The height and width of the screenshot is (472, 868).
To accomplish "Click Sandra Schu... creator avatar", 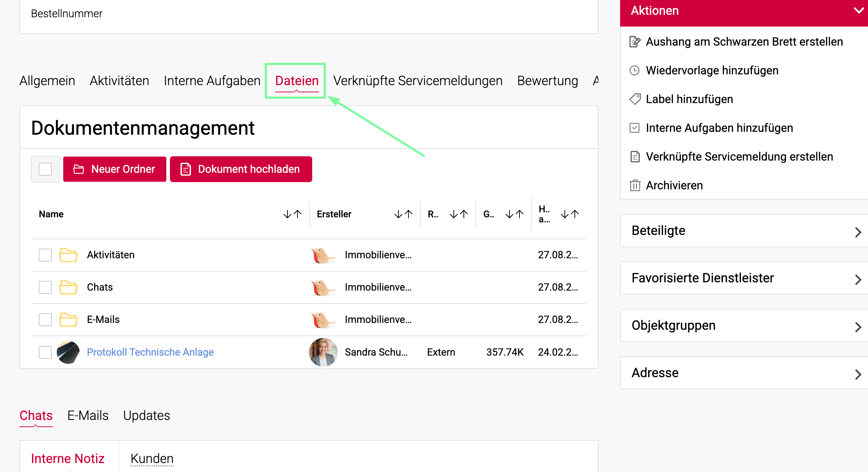I will (x=323, y=352).
